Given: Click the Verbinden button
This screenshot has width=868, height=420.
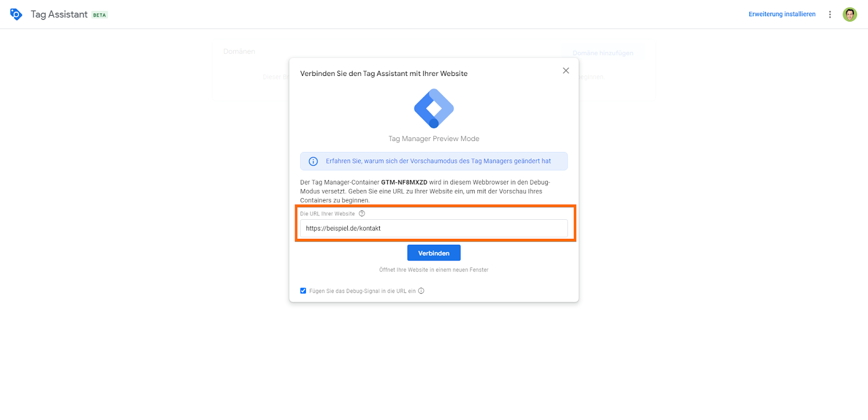Looking at the screenshot, I should coord(434,253).
